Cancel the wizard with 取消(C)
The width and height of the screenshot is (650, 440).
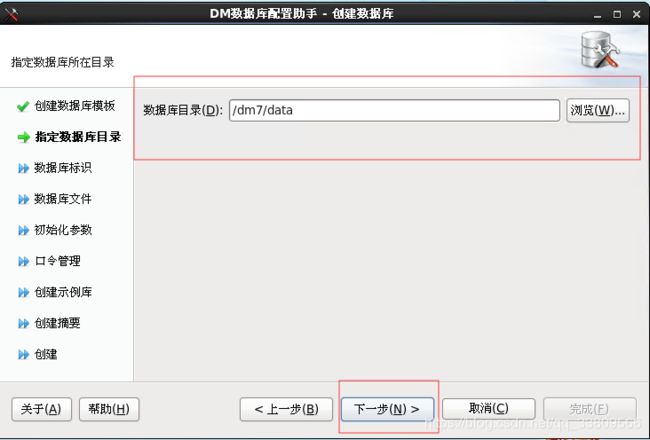(489, 409)
